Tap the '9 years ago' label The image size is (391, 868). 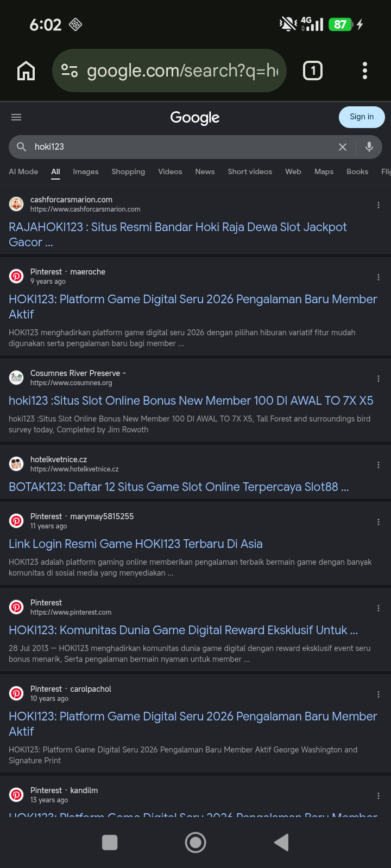click(48, 282)
